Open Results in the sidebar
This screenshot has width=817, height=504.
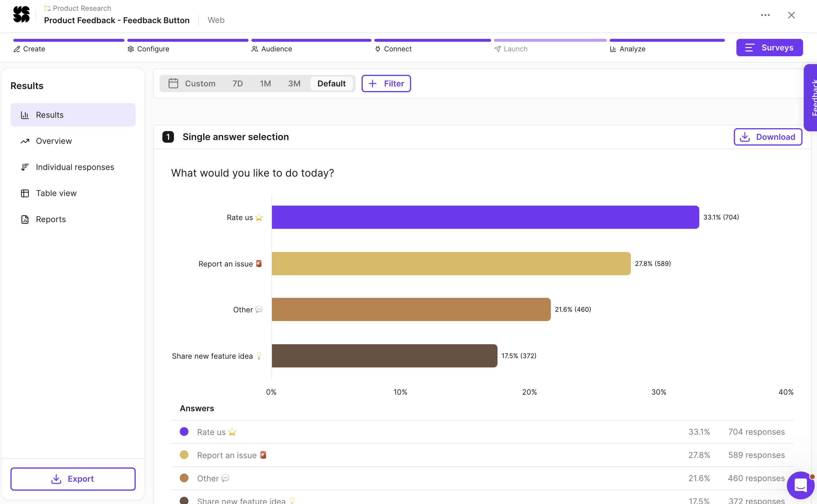click(x=73, y=115)
